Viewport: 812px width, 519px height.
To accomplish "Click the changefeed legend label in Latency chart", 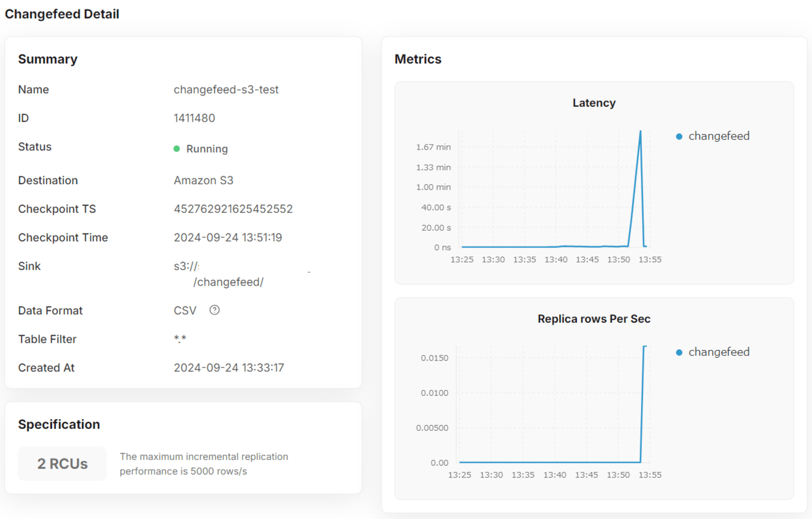I will [x=719, y=136].
